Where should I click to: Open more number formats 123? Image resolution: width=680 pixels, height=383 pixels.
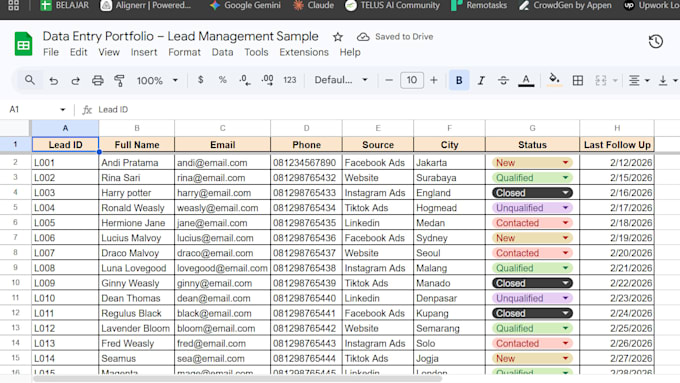click(x=290, y=80)
